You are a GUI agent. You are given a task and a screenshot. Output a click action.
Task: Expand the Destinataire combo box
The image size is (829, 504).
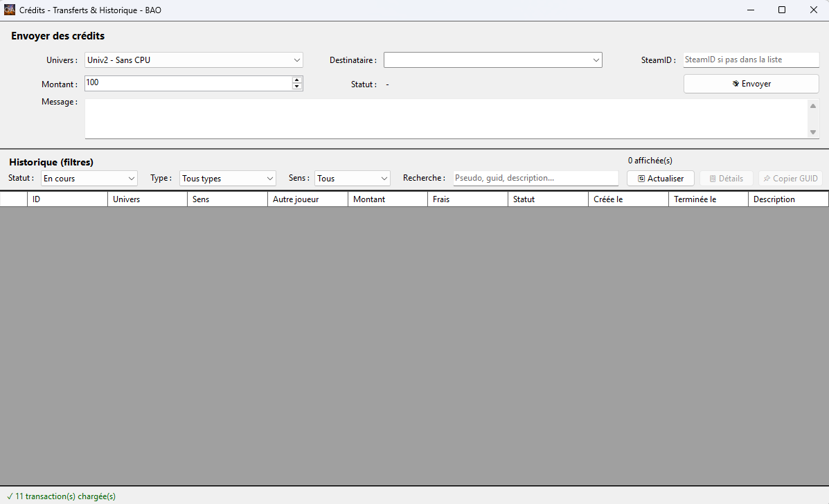pos(492,60)
